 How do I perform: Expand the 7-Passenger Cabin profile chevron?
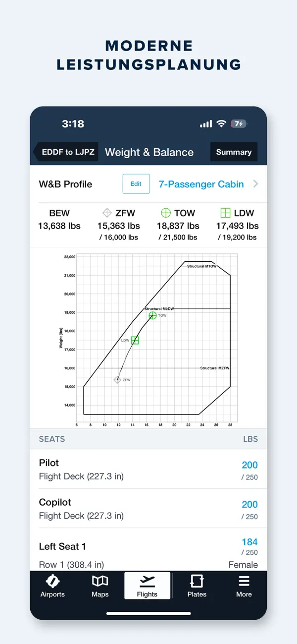pos(255,184)
